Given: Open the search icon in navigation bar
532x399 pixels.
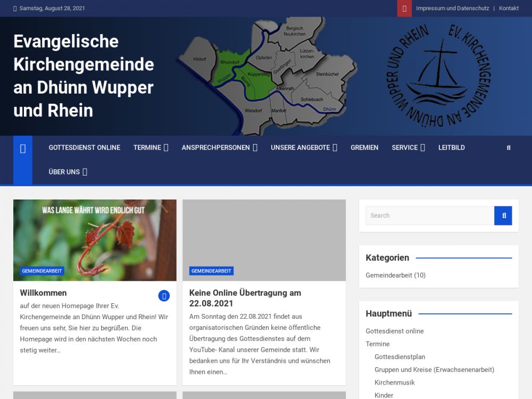Looking at the screenshot, I should 509,148.
